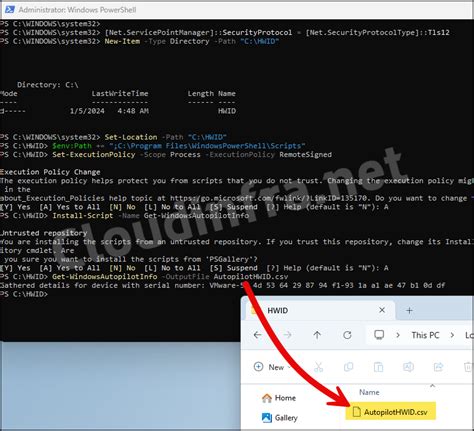Expand the chevron after the PC icon

[398, 335]
